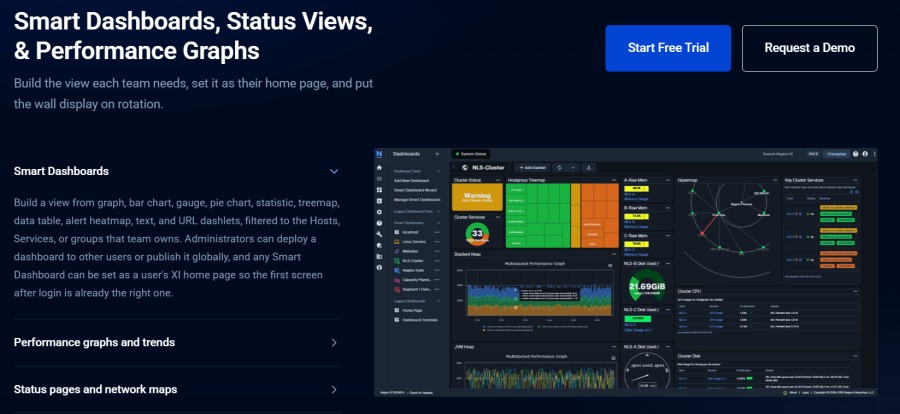Click the Check for Updates link in preview footer
900x414 pixels.
tap(421, 393)
